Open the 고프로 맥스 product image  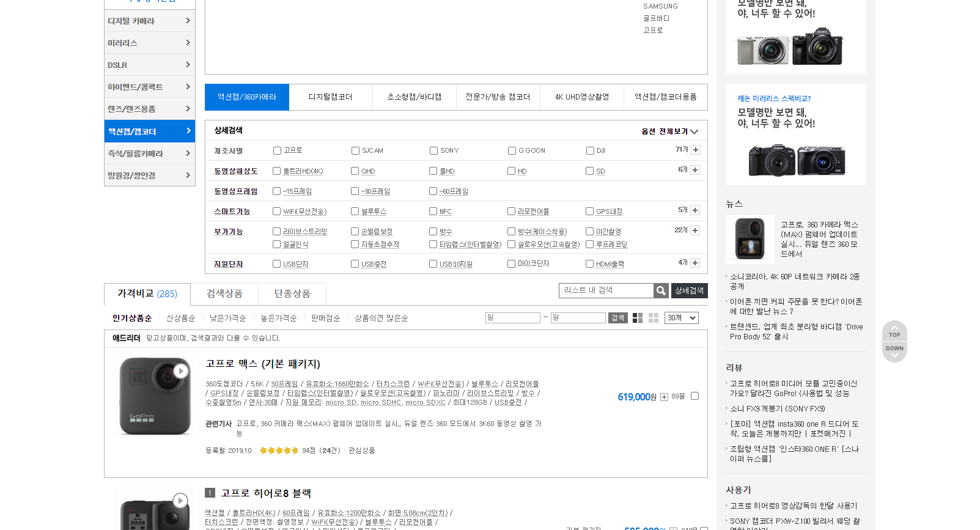pos(155,396)
